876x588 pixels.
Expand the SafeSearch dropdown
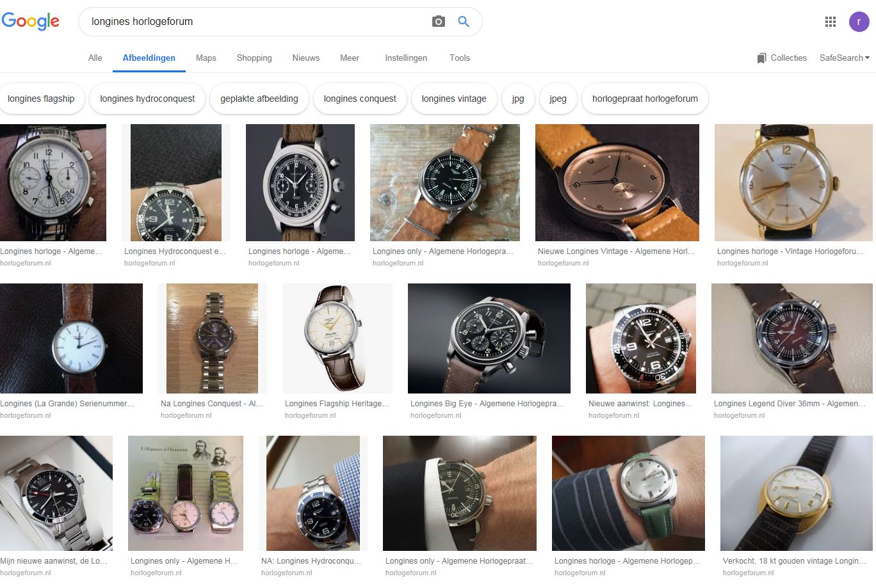pos(845,58)
